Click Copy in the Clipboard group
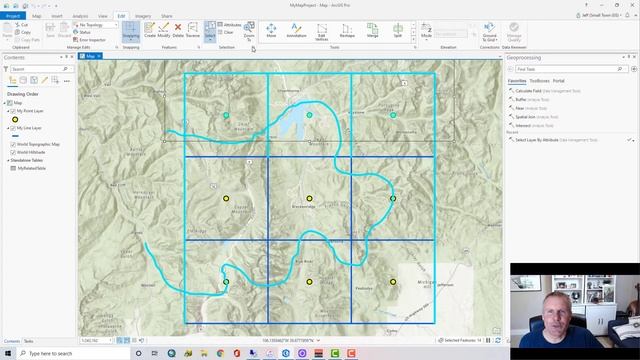 tap(23, 32)
